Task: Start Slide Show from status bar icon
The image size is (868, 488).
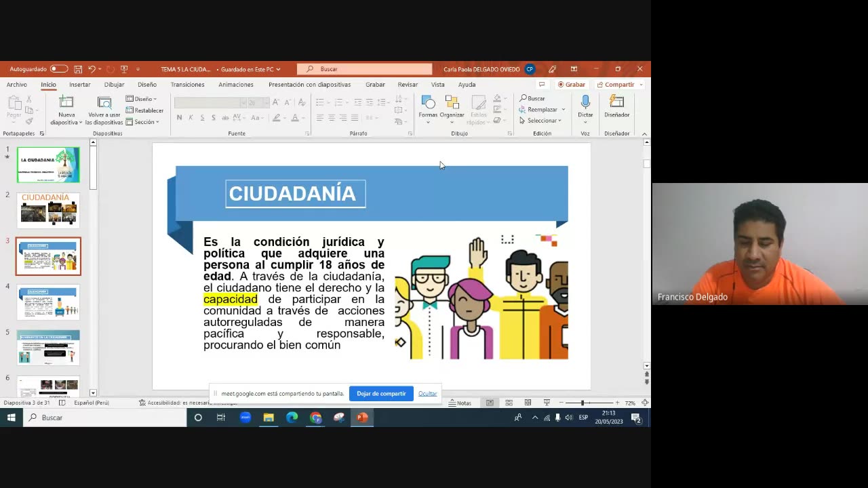Action: coord(547,403)
